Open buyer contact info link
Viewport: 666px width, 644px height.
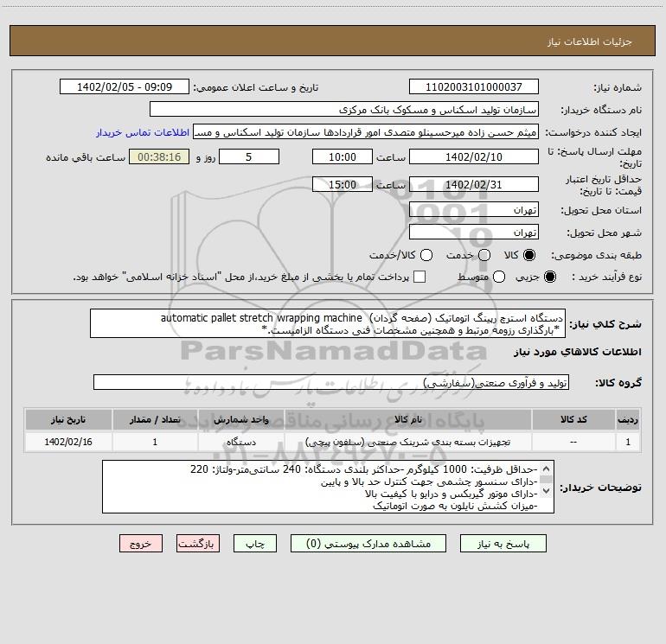point(143,132)
